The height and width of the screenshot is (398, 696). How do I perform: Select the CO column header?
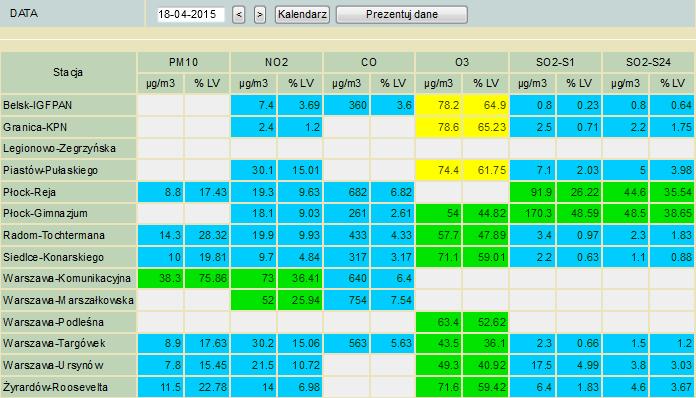369,62
